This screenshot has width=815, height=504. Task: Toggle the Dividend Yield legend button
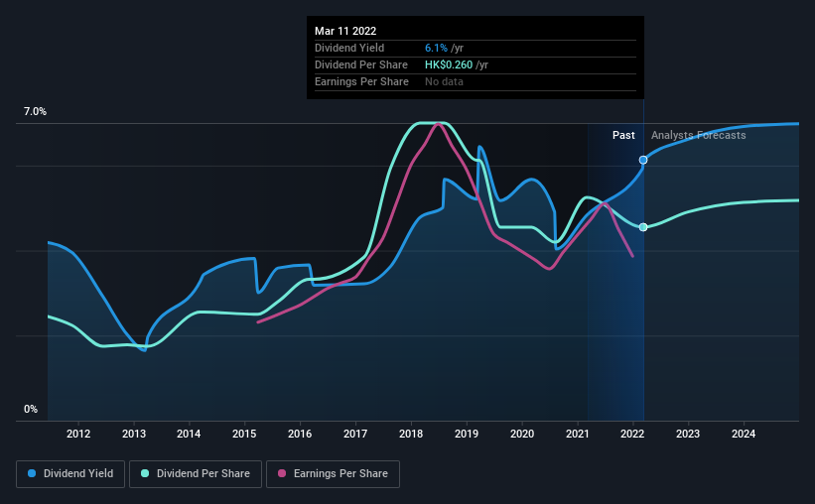pos(70,474)
